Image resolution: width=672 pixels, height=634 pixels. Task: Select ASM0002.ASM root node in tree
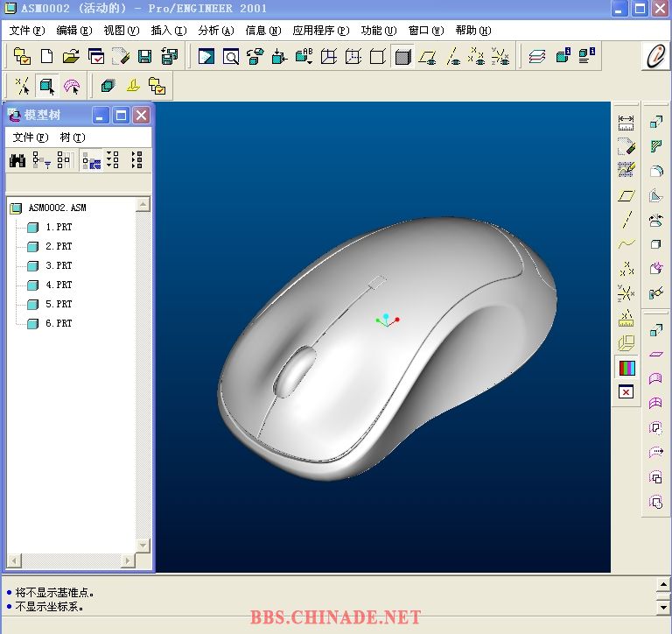pyautogui.click(x=57, y=208)
